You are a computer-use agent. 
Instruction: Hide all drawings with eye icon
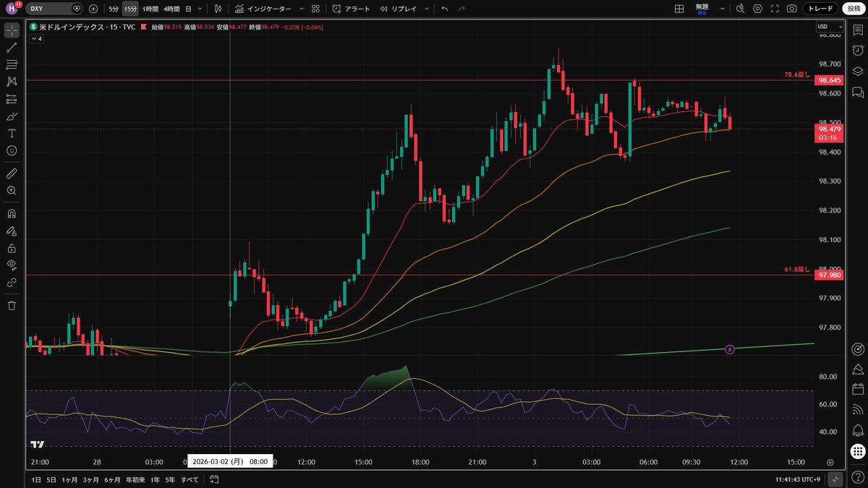tap(12, 265)
